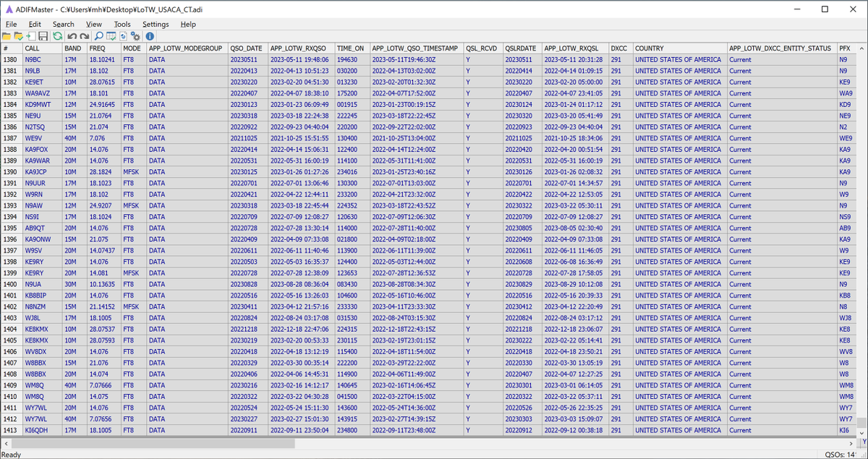Click the BAND column header
868x459 pixels.
coord(75,48)
